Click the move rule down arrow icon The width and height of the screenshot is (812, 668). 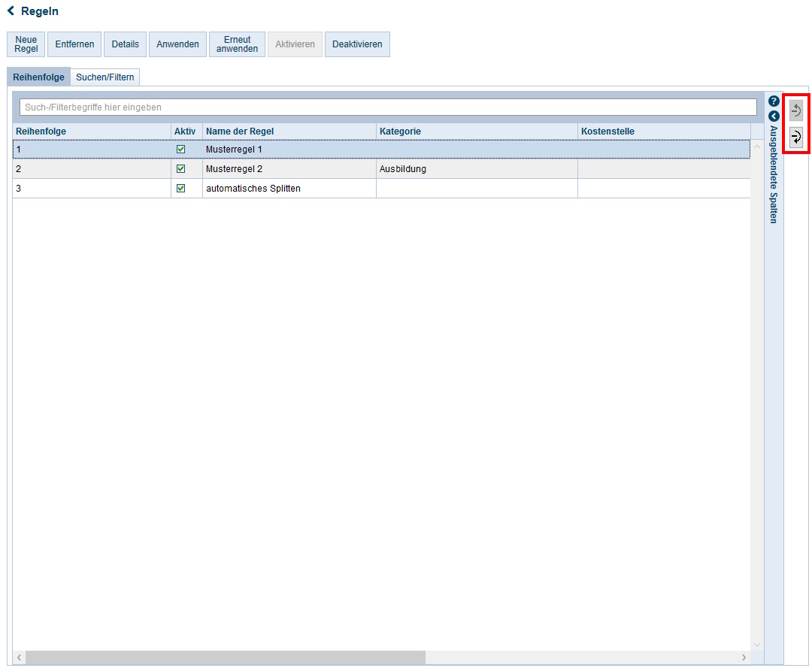point(796,137)
